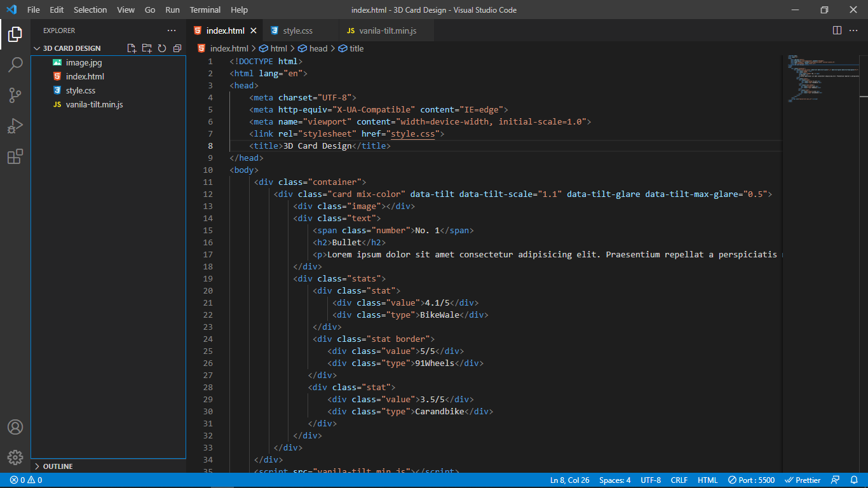Change line ending by clicking CRLF

[x=679, y=480]
